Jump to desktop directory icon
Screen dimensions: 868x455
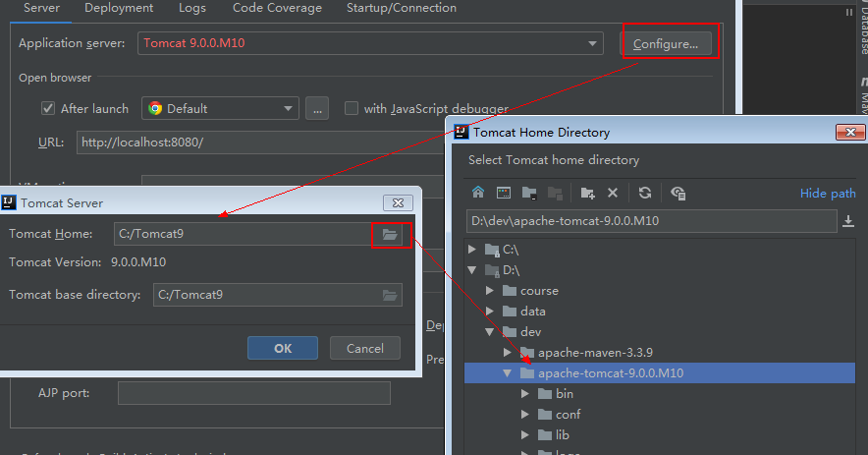click(503, 193)
